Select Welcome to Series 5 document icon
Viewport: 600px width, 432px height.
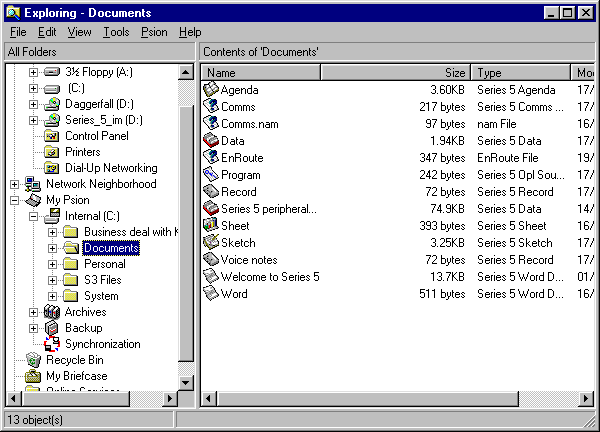(x=210, y=276)
